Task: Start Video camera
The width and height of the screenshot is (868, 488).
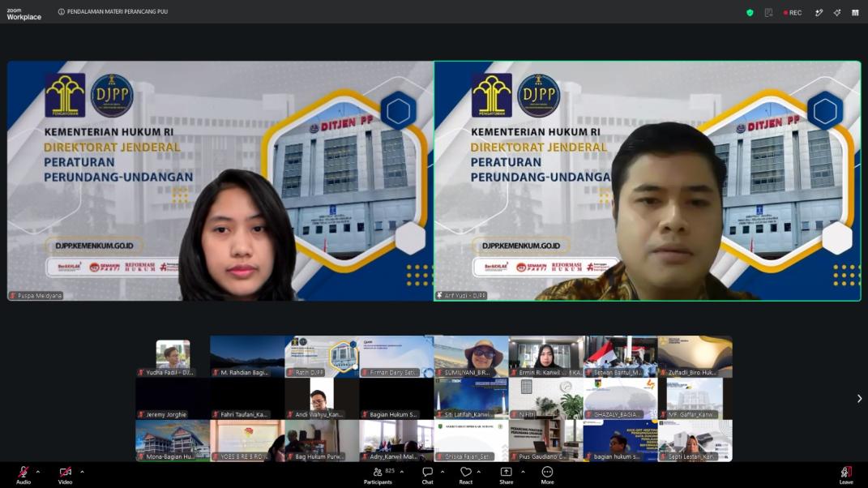Action: point(66,475)
